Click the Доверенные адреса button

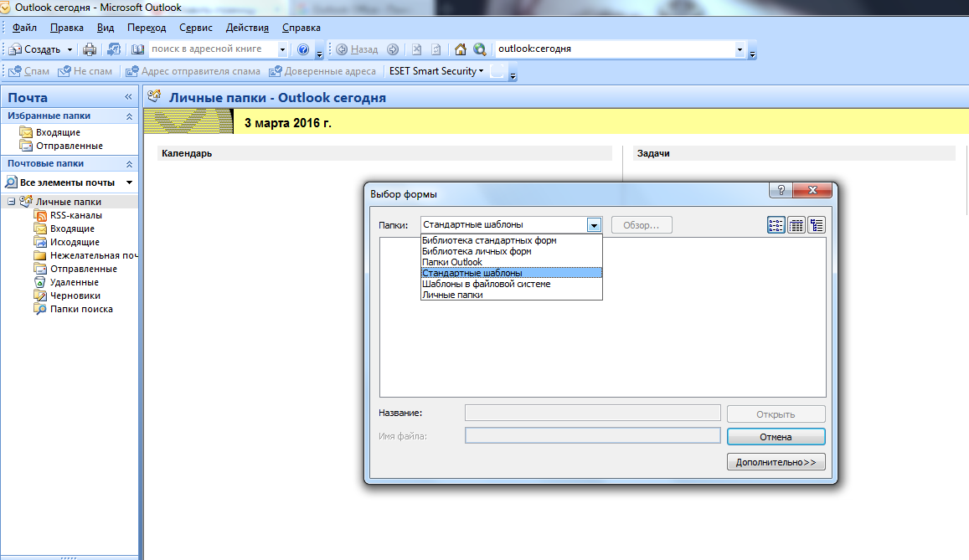[322, 71]
